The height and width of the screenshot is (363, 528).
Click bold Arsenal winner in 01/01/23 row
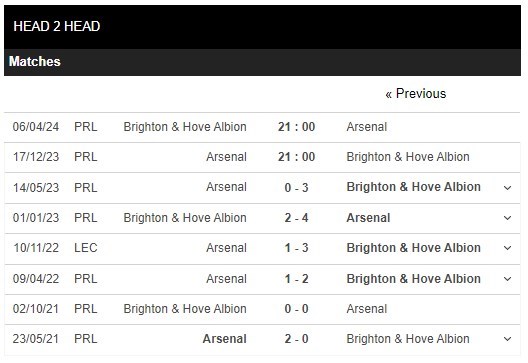[x=368, y=218]
